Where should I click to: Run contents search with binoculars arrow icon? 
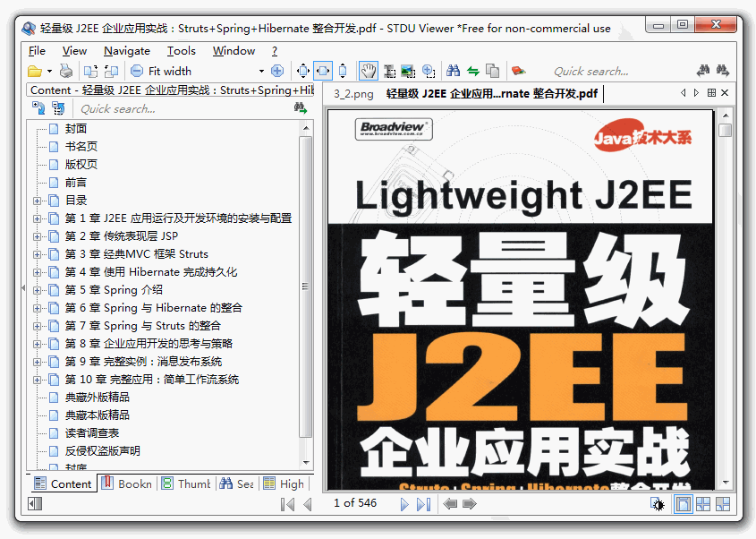(x=301, y=108)
